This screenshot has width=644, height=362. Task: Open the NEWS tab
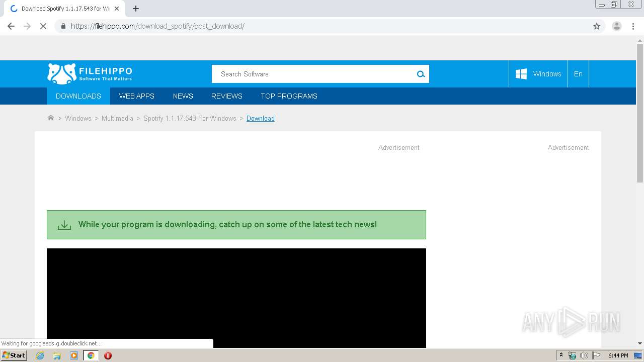pos(183,96)
